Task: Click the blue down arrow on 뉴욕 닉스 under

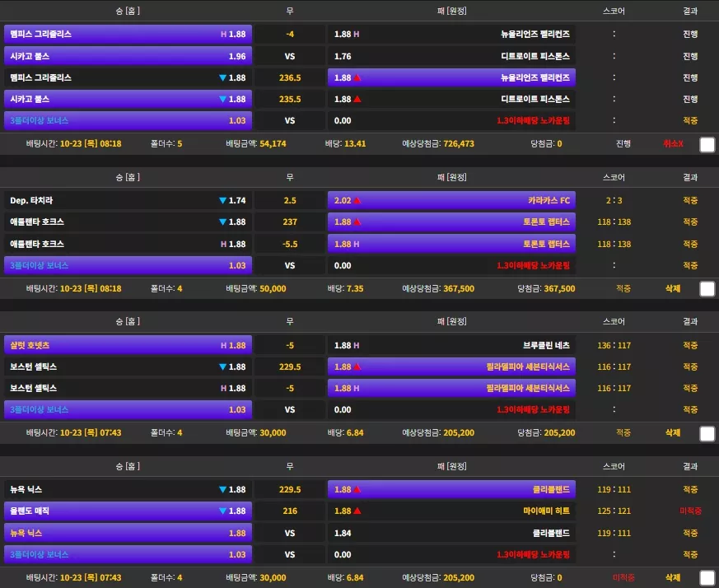Action: click(x=223, y=489)
